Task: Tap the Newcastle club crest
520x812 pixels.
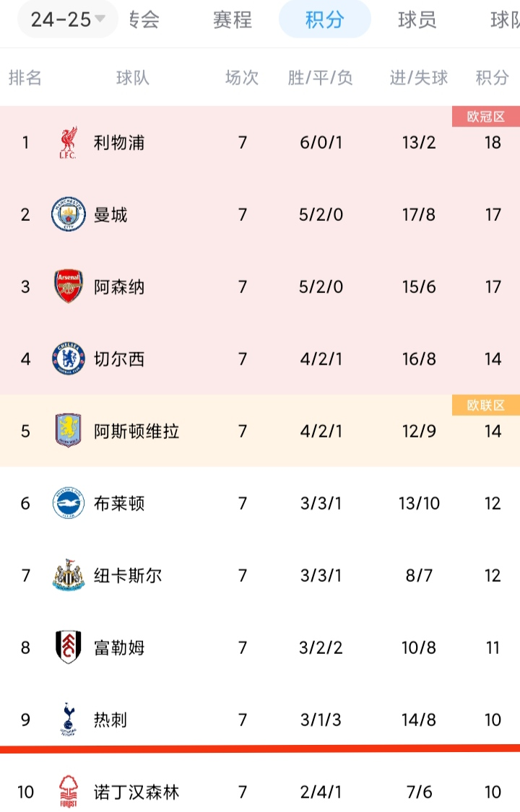Action: point(69,575)
